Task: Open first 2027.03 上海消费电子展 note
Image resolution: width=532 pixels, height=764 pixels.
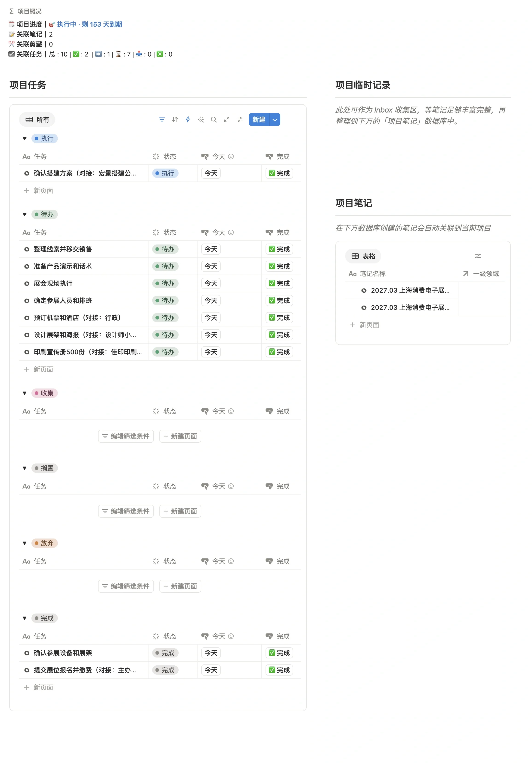Action: click(x=410, y=291)
